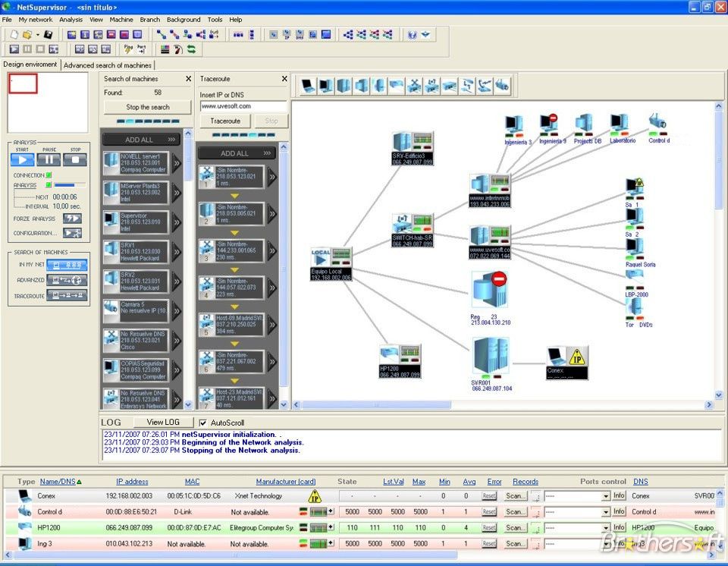Click dropdown arrow next to open folder icon
728x566 pixels.
(37, 35)
